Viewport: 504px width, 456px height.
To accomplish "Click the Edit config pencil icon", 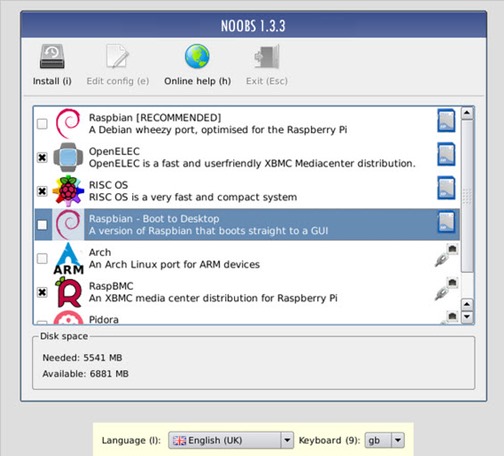I will pos(117,56).
